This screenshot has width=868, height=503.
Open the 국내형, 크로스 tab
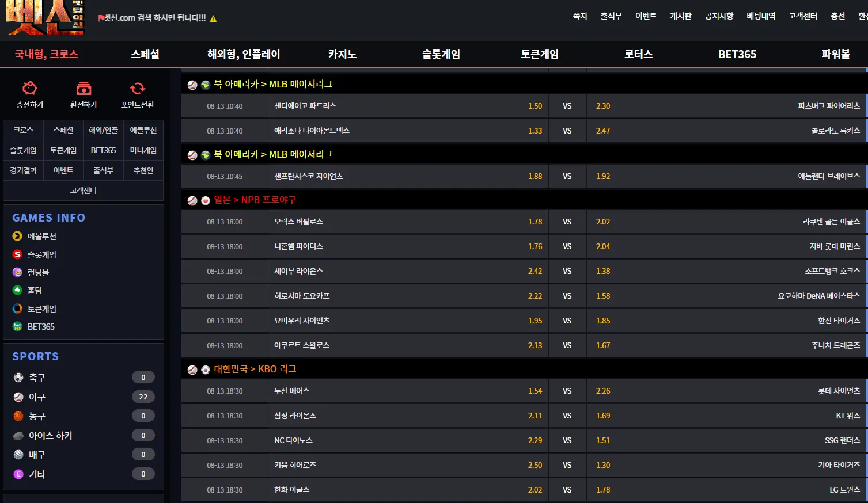click(x=47, y=54)
